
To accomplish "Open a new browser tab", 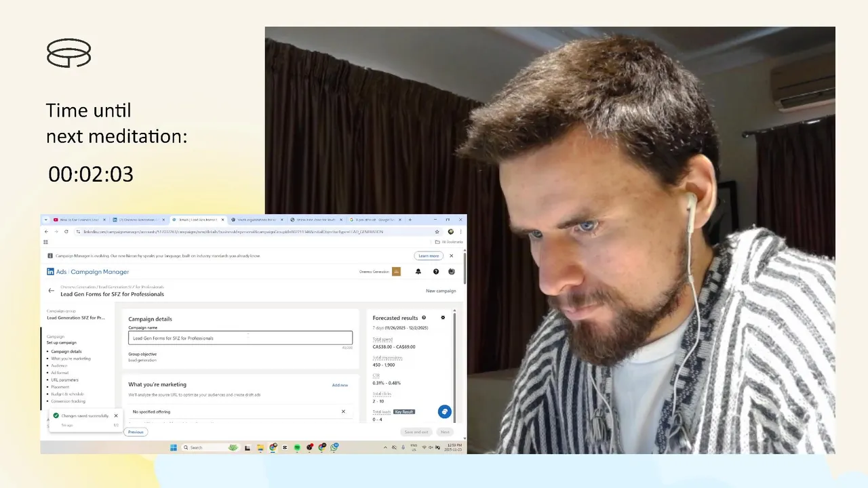I will pos(410,220).
